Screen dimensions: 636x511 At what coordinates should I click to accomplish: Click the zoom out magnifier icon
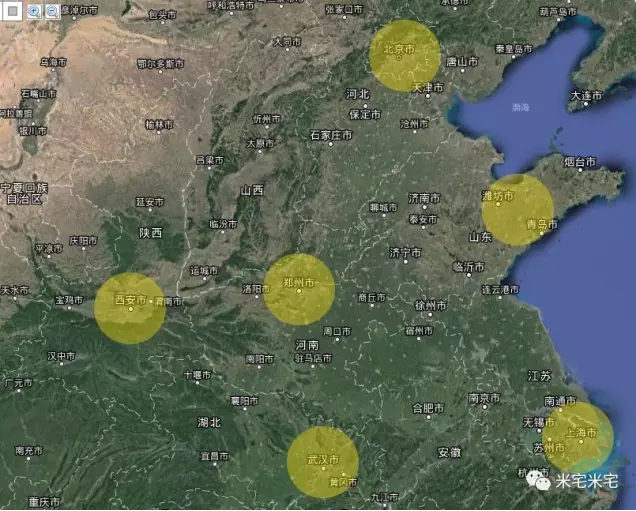52,11
